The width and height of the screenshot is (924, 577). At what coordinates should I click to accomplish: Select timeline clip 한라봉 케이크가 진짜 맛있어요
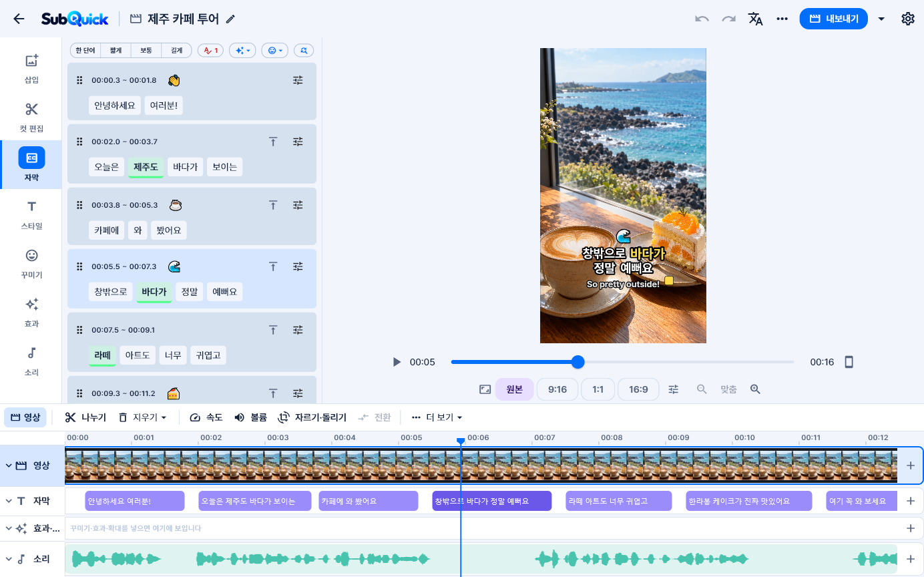[x=749, y=501]
